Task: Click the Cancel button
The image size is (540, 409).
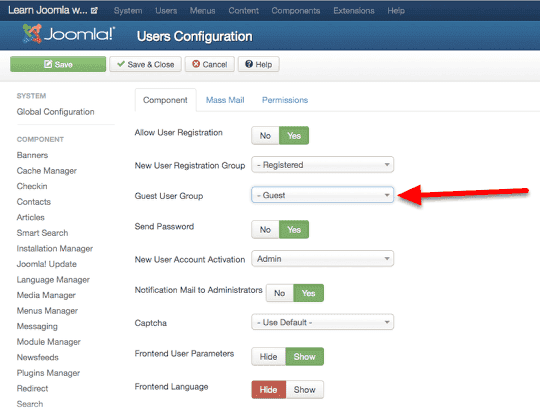Action: [210, 64]
